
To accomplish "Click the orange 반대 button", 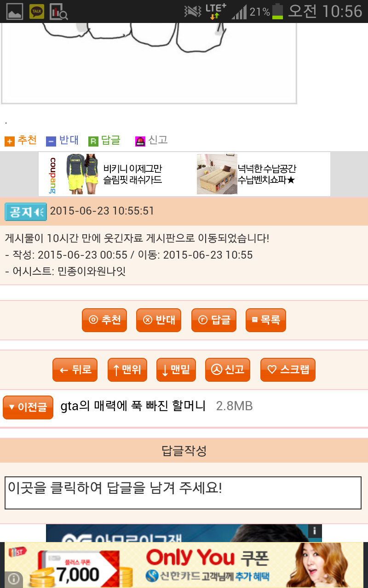I will click(x=159, y=320).
